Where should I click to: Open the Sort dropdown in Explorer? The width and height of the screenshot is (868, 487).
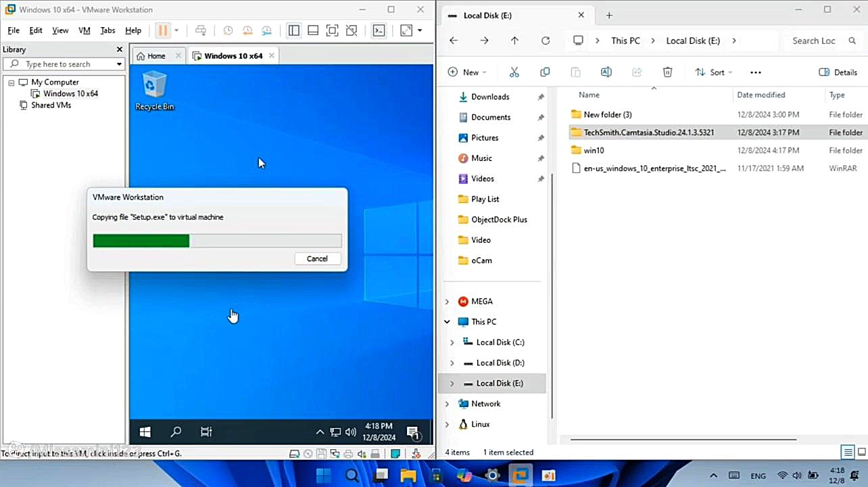714,72
